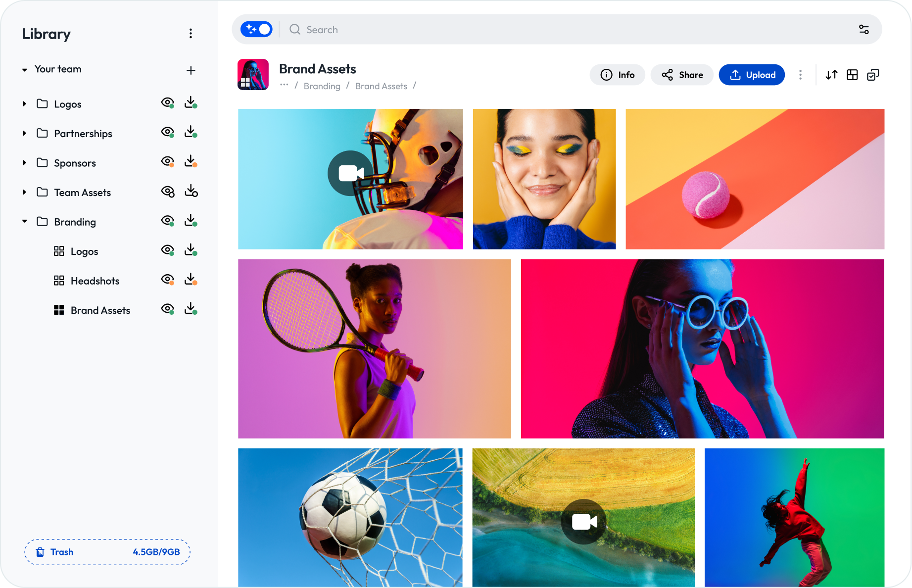Open Library three-dot options menu
This screenshot has width=912, height=588.
pyautogui.click(x=191, y=34)
